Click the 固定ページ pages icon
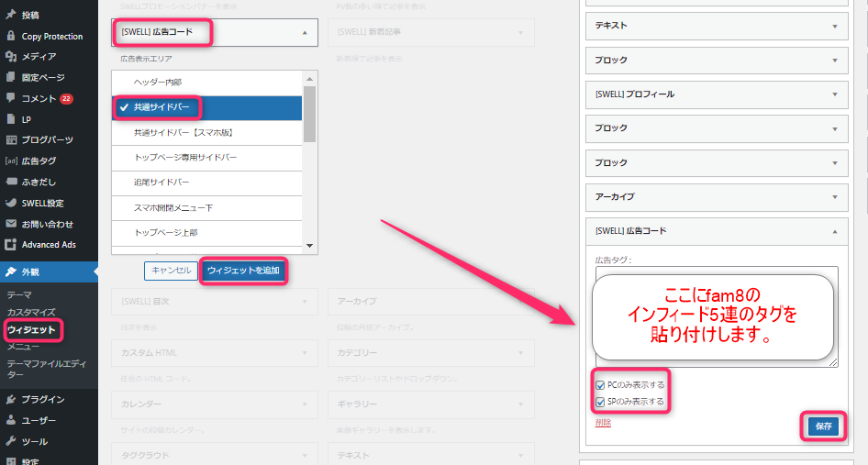Screen dimensions: 868x465 pyautogui.click(x=11, y=78)
